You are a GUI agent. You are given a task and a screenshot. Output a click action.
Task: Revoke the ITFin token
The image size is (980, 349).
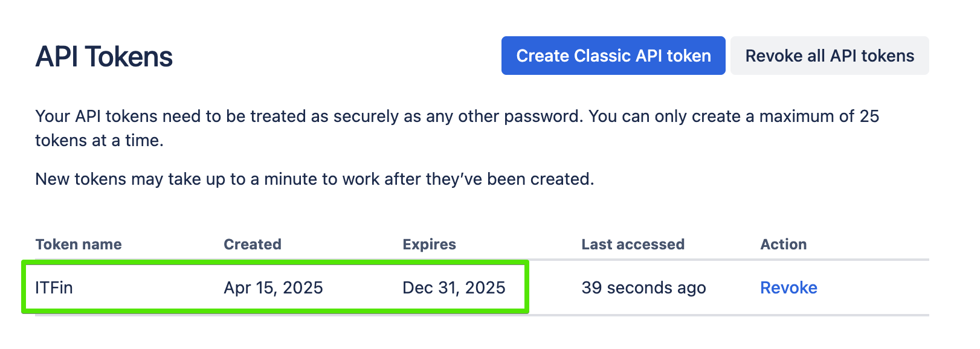[x=788, y=287]
